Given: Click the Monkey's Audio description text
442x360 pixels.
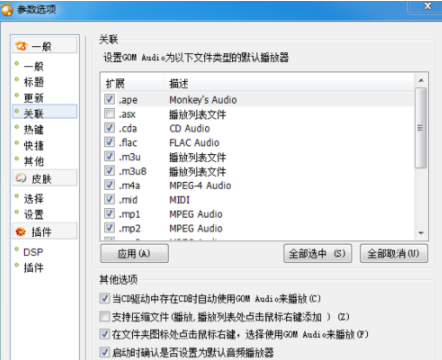Looking at the screenshot, I should pyautogui.click(x=203, y=100).
